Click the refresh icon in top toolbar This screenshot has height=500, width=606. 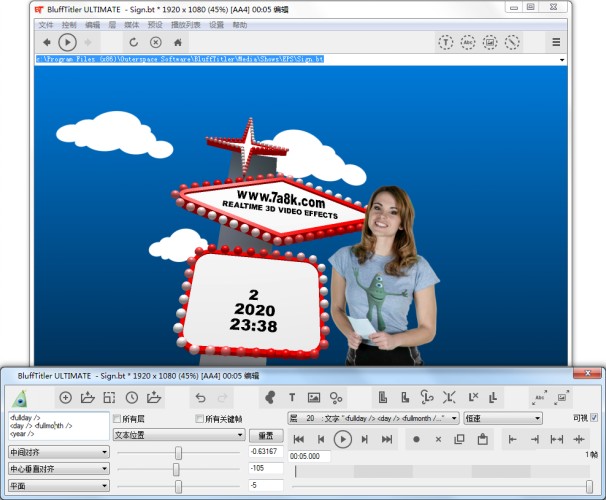(x=133, y=42)
